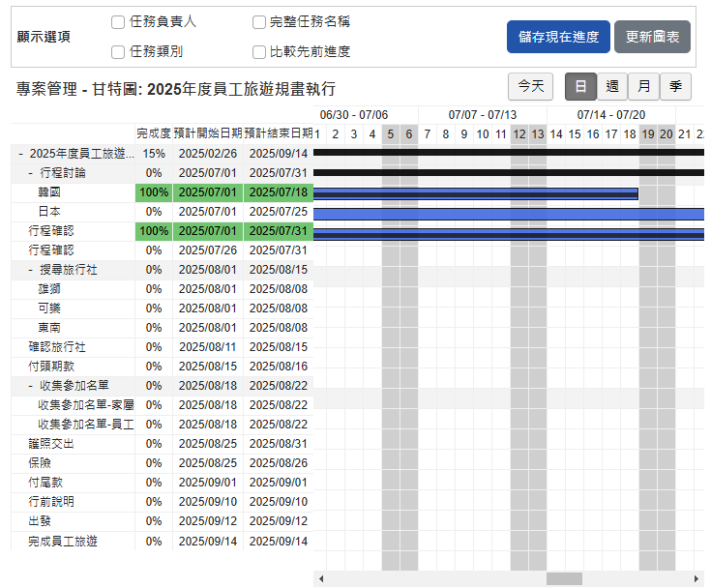
Task: Collapse the 行程討論 task group
Action: tap(31, 173)
